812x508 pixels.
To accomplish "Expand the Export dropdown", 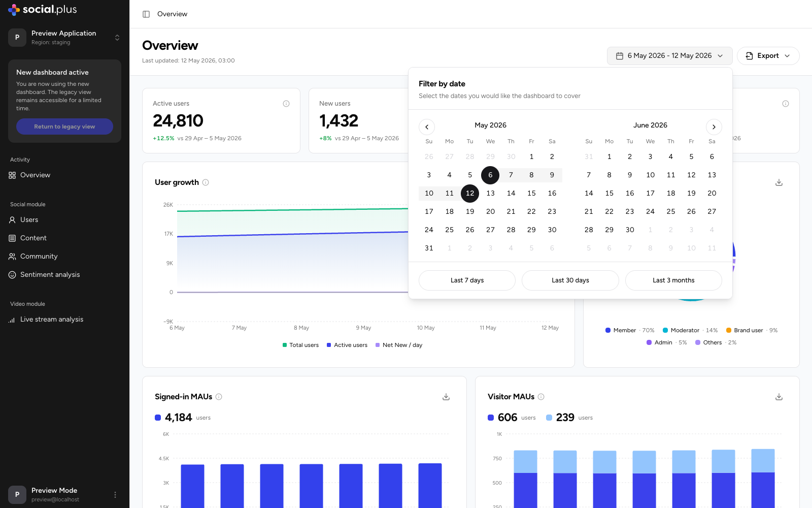I will coord(768,56).
